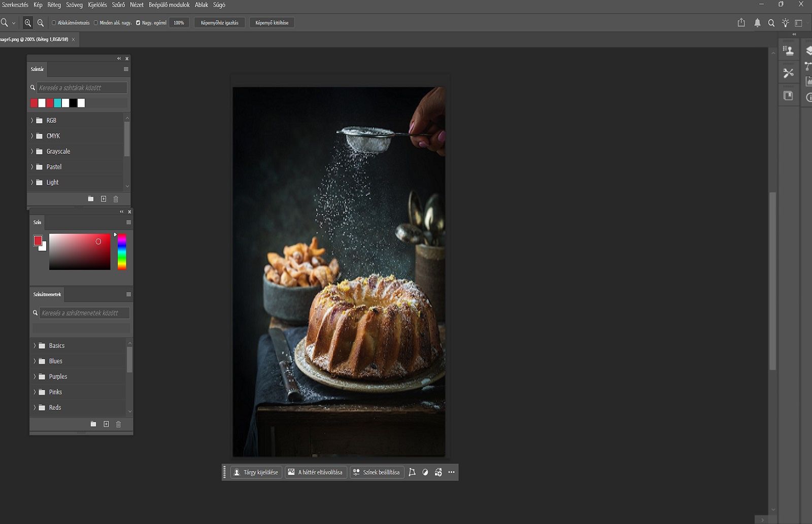Enable the Ablakátméretezés checkbox
The image size is (812, 524).
tap(54, 23)
